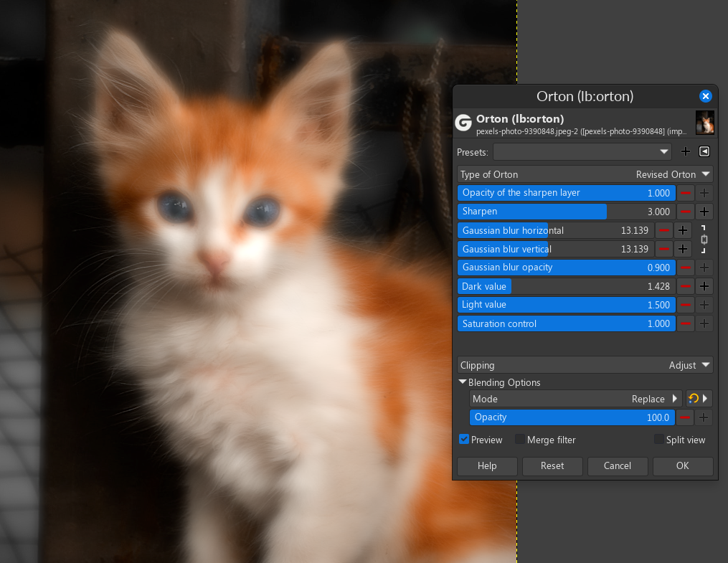This screenshot has height=563, width=728.
Task: Toggle the chain link between blur values
Action: (x=704, y=240)
